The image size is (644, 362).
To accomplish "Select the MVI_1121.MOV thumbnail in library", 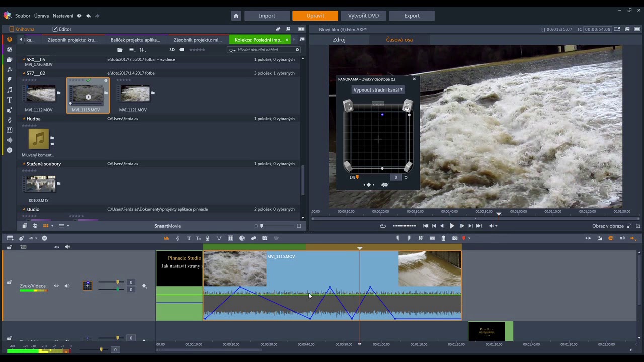I will (x=135, y=94).
